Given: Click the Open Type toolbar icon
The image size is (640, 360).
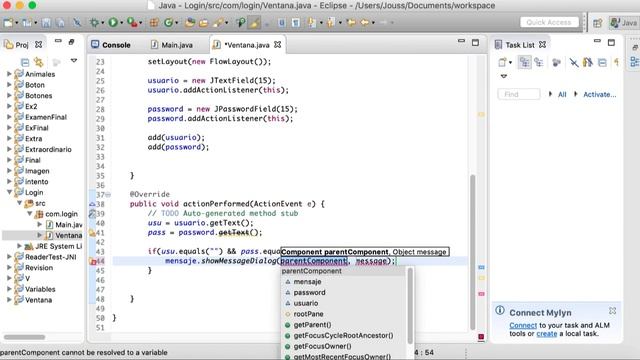Looking at the screenshot, I should pyautogui.click(x=190, y=23).
